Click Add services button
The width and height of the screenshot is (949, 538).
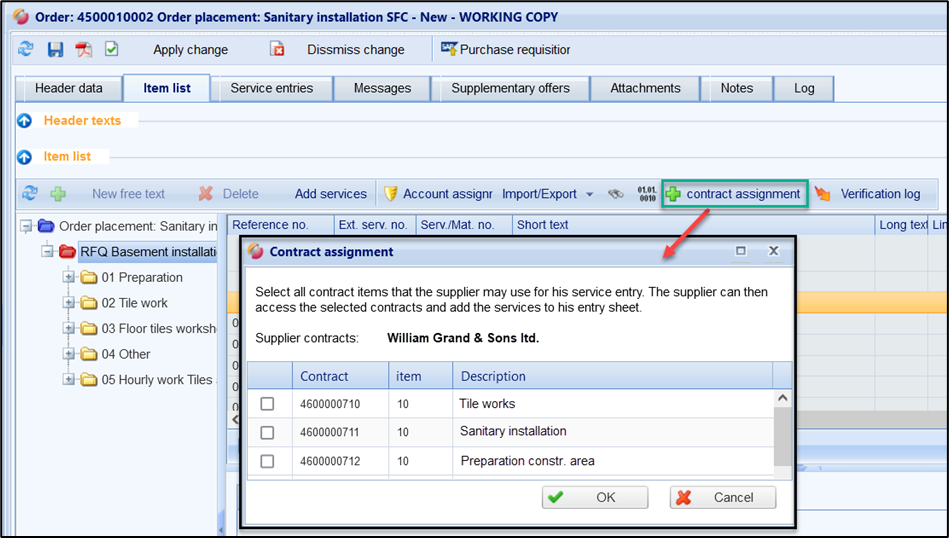tap(330, 194)
